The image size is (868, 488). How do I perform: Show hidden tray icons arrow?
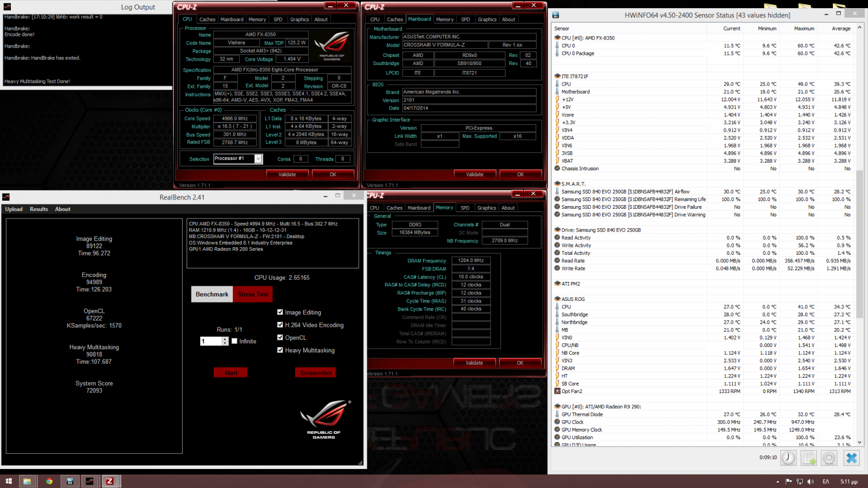[x=777, y=481]
